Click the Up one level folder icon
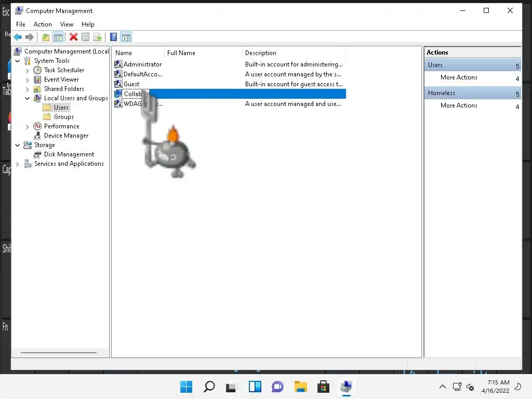 [x=46, y=37]
